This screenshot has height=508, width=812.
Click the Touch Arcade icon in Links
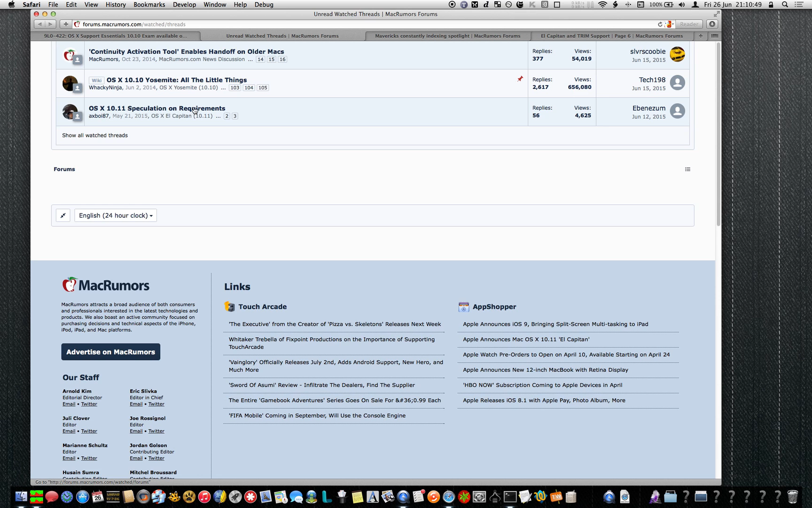tap(229, 307)
